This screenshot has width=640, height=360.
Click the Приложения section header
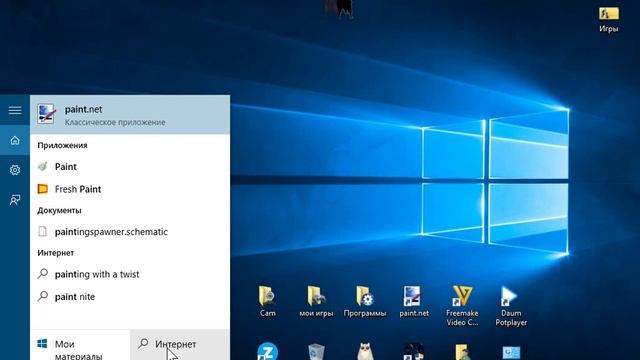pyautogui.click(x=62, y=145)
